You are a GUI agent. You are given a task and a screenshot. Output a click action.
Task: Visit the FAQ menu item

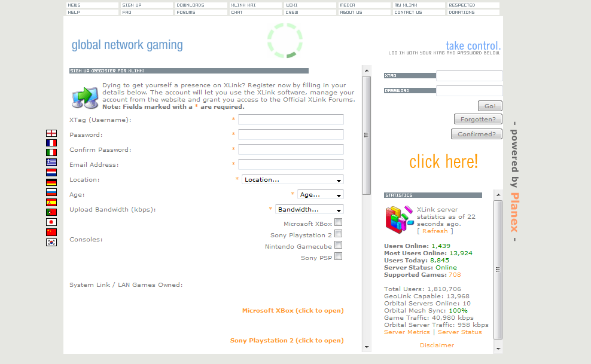[147, 13]
